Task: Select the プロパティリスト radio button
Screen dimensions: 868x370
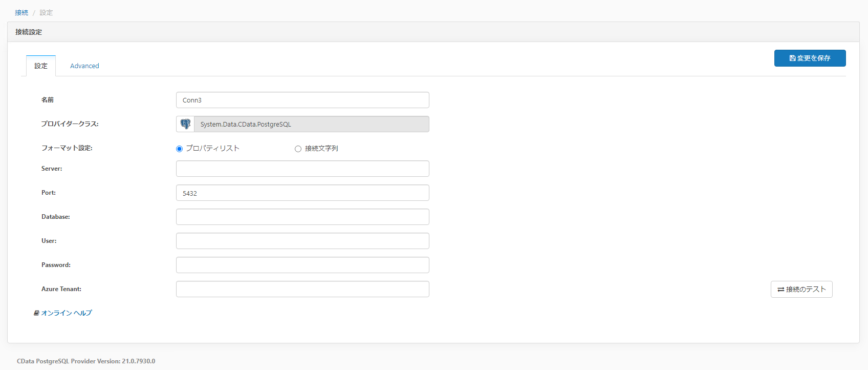Action: pos(179,149)
